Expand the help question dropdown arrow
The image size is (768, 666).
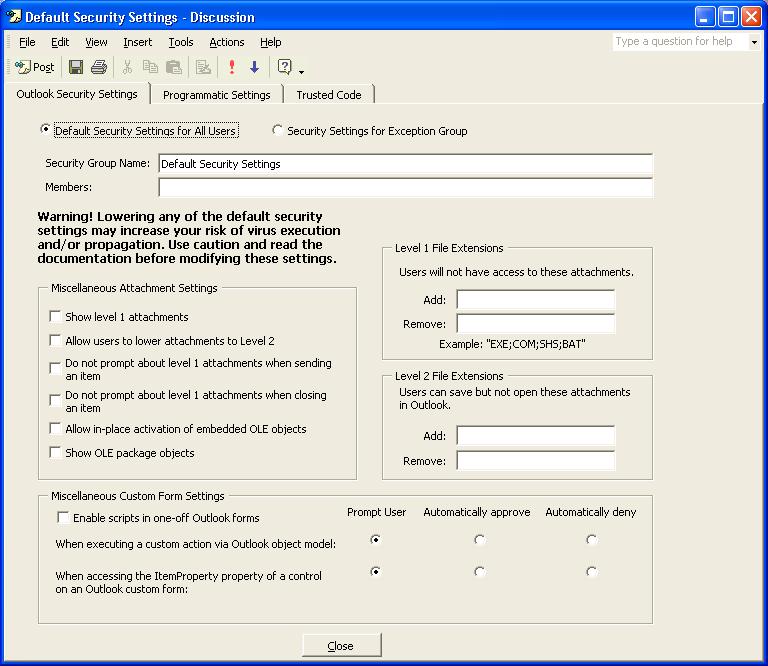click(754, 42)
